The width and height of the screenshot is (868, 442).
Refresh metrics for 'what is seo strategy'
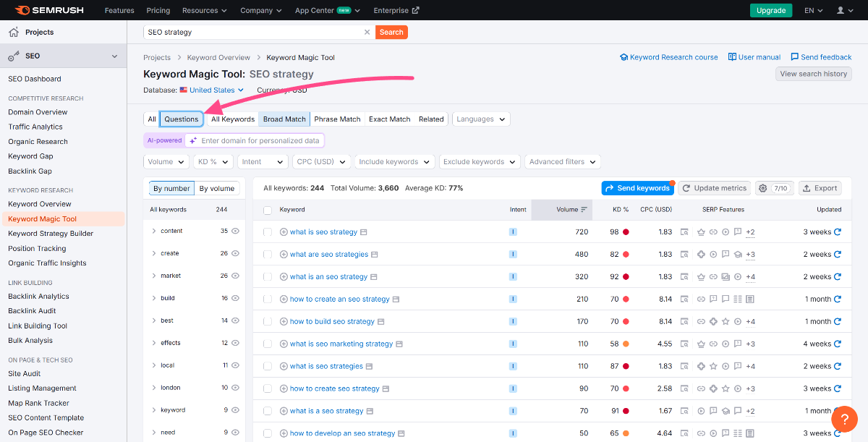coord(838,232)
